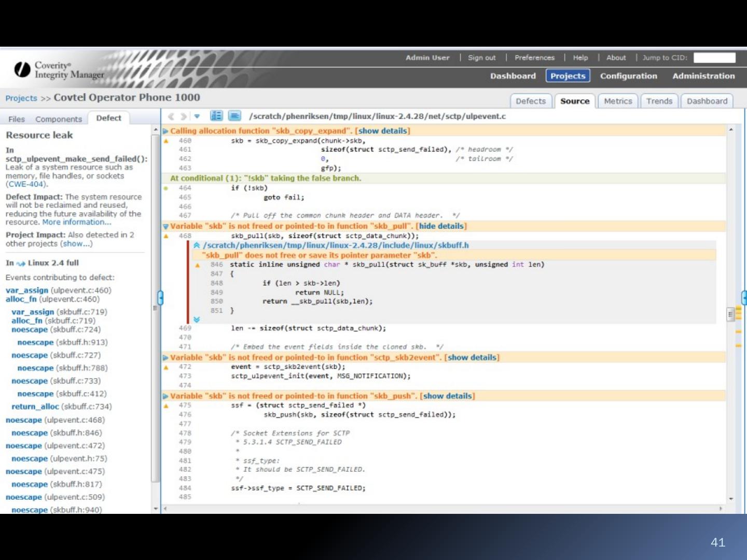Open the navigation history dropdown arrow

coord(197,116)
